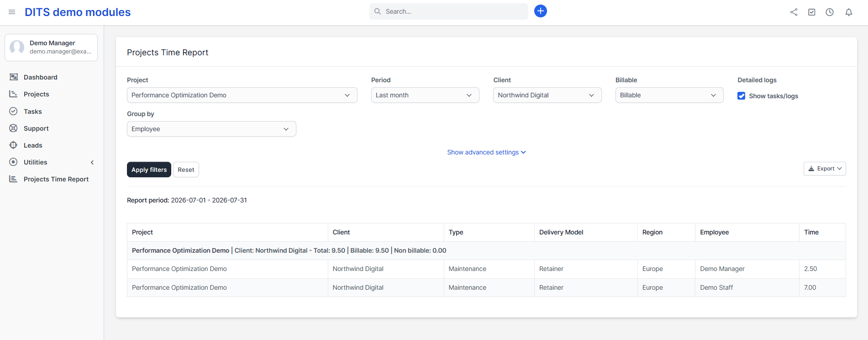
Task: Open the Client dropdown showing Northwind Digital
Action: point(547,95)
